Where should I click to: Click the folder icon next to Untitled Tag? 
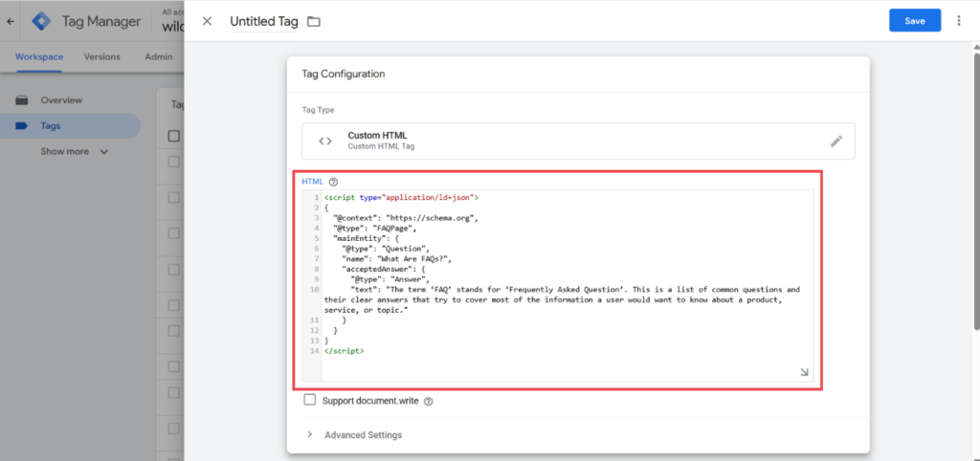point(314,22)
